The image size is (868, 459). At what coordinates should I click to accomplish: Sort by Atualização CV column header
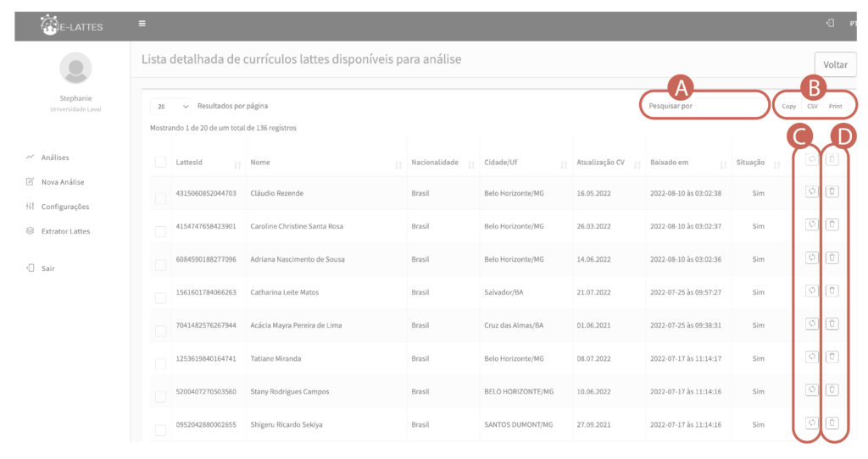pyautogui.click(x=600, y=163)
